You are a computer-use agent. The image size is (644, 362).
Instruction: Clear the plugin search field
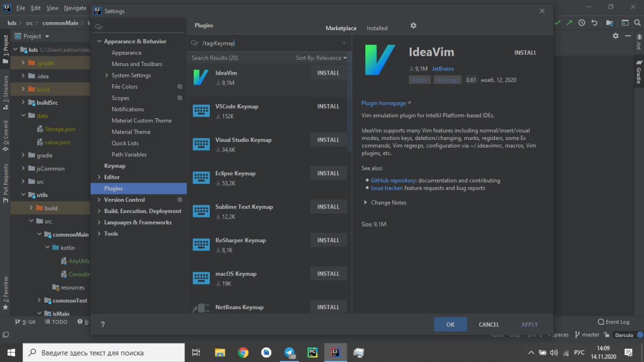[x=344, y=43]
